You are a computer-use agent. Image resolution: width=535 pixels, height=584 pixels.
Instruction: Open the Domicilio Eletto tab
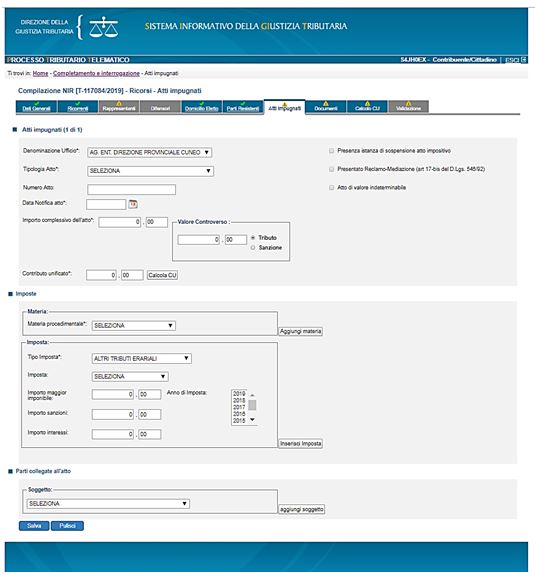202,107
